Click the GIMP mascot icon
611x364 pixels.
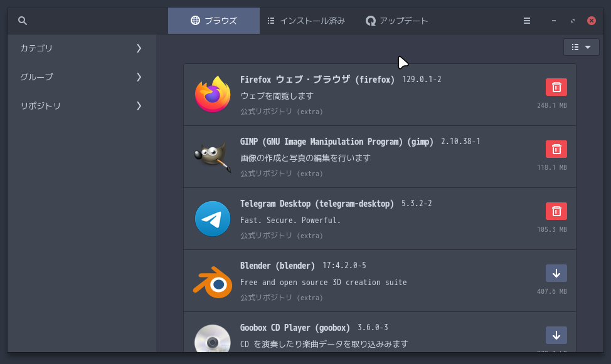213,157
